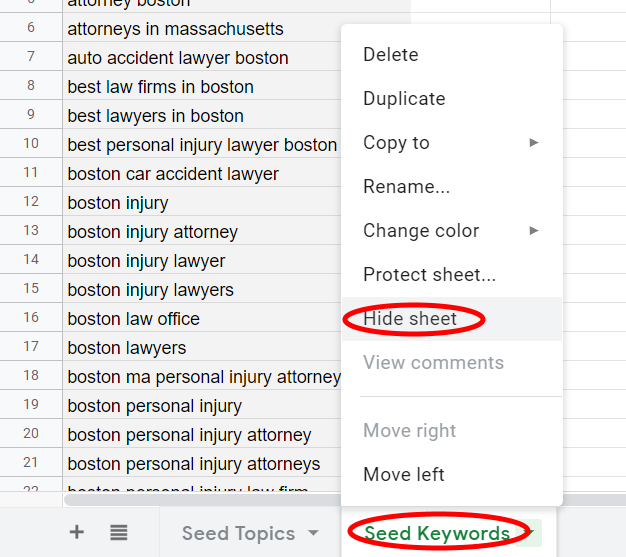626x557 pixels.
Task: Expand the Change color submenu arrow
Action: [534, 230]
